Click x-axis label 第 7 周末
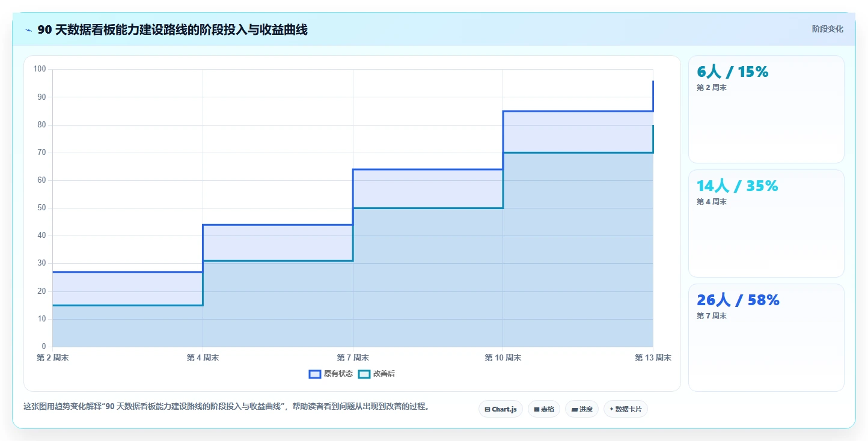This screenshot has width=868, height=441. pos(353,357)
